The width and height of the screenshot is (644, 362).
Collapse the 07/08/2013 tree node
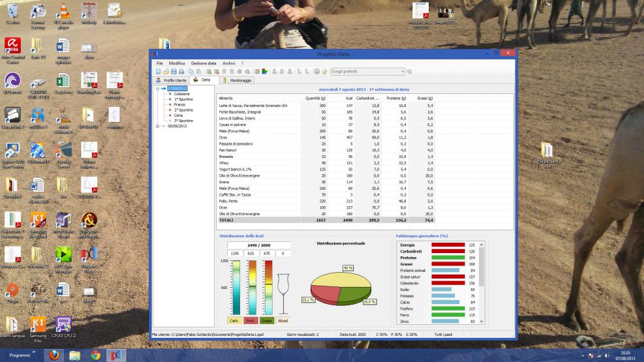click(157, 88)
